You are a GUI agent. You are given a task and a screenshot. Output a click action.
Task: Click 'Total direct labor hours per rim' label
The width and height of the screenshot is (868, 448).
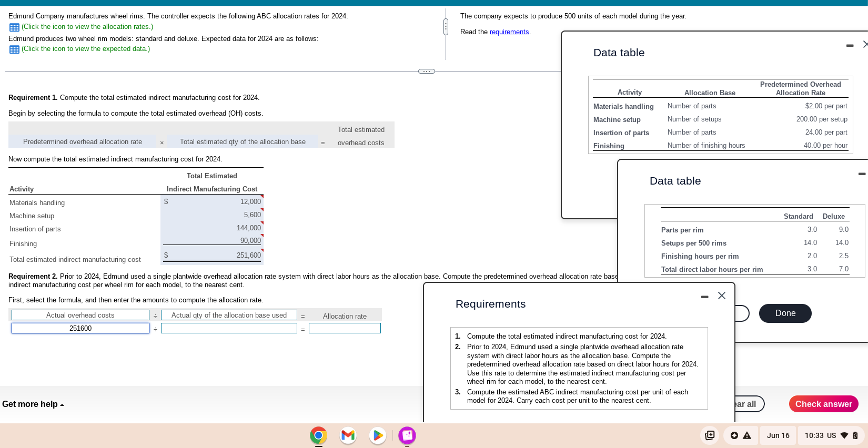[x=712, y=269]
